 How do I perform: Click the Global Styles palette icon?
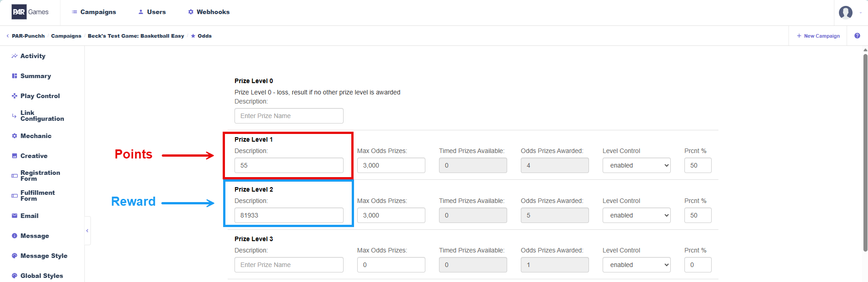[15, 276]
